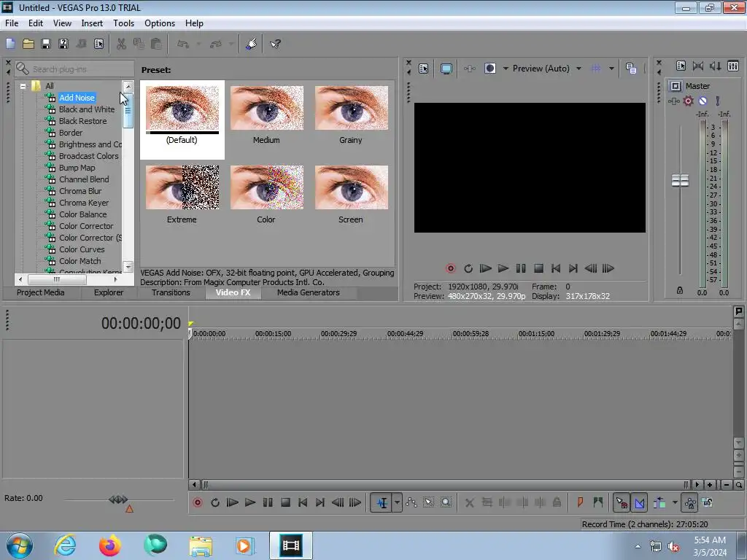Viewport: 747px width, 560px height.
Task: Click the Split Screen View icon in preview
Action: click(x=489, y=69)
